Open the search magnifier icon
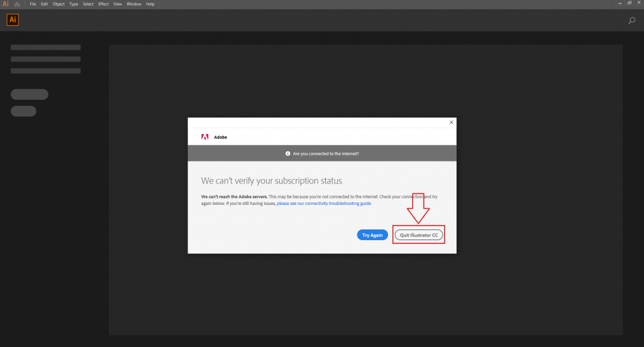The height and width of the screenshot is (347, 644). [x=631, y=21]
